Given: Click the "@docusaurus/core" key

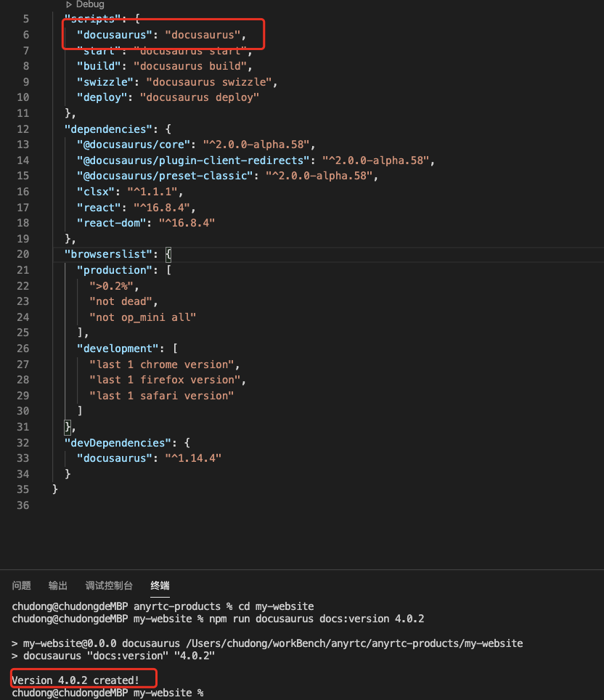Looking at the screenshot, I should click(x=133, y=145).
